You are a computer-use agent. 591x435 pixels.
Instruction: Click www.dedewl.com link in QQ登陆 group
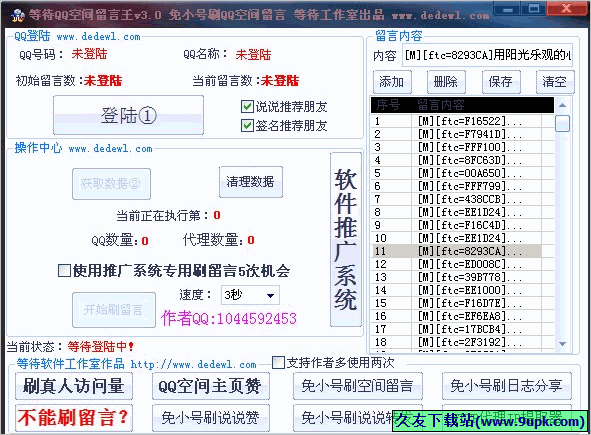tap(98, 37)
